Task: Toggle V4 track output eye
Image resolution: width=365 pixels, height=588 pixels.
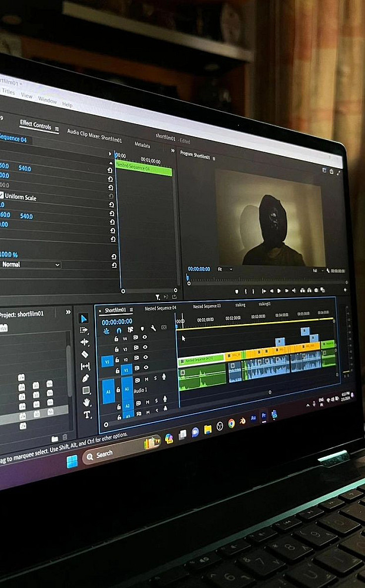Action: coord(145,337)
